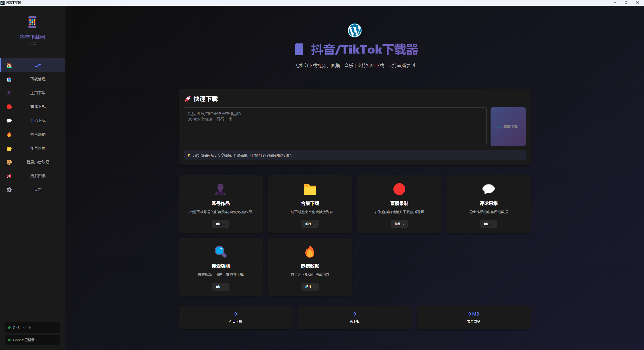Click the 合集下载 card folder icon
This screenshot has width=644, height=350.
tap(310, 189)
